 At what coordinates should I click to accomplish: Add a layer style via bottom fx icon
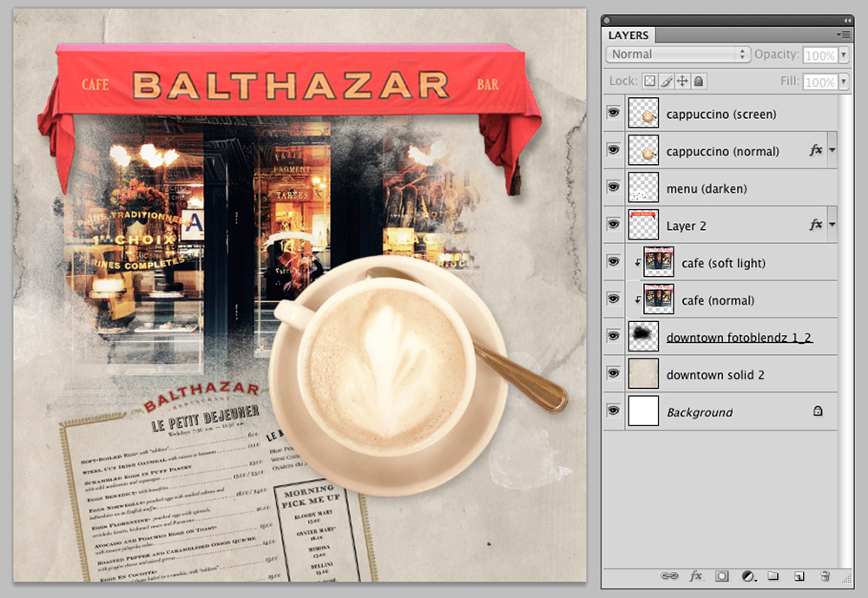[695, 575]
